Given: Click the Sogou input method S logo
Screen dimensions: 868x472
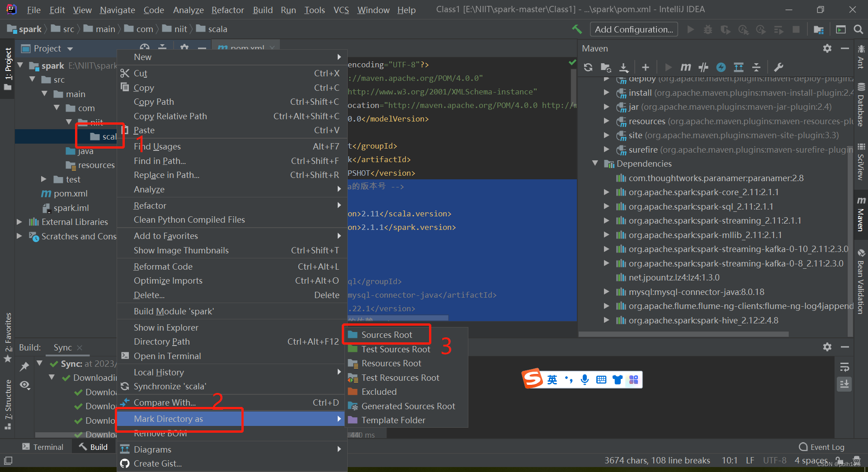Looking at the screenshot, I should tap(533, 379).
